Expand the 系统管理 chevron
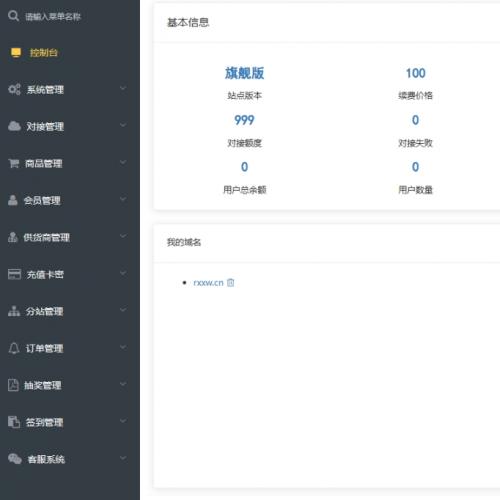 point(123,88)
